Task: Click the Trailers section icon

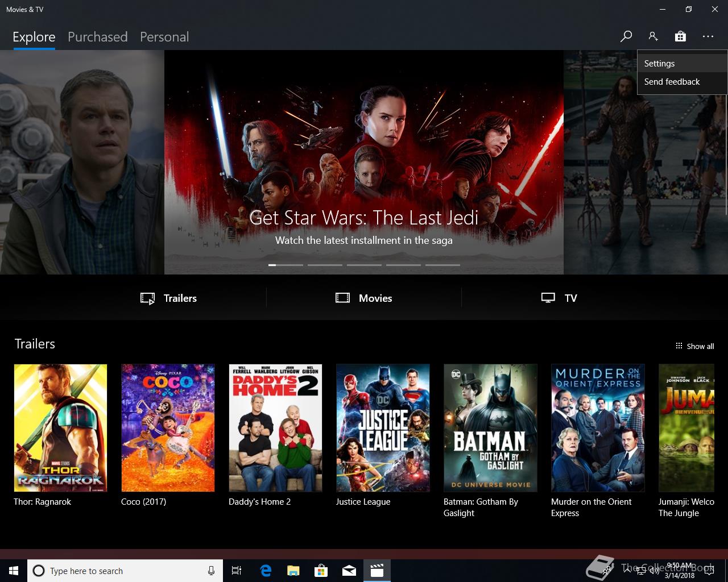Action: pos(147,298)
